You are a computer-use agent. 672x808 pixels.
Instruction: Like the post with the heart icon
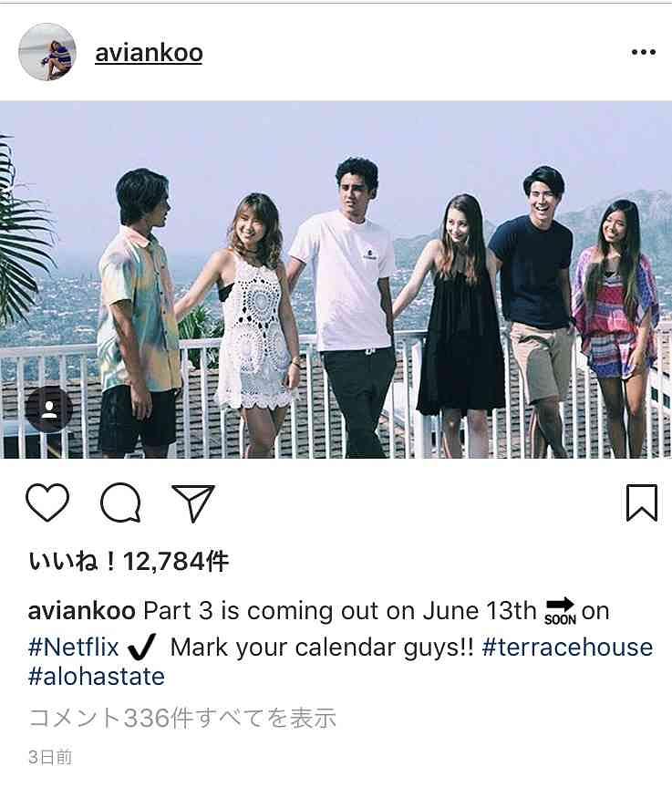(47, 502)
